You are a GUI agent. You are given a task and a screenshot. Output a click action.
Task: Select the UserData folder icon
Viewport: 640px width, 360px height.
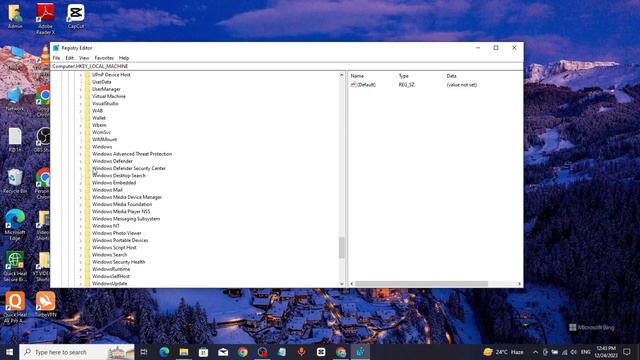coord(87,82)
